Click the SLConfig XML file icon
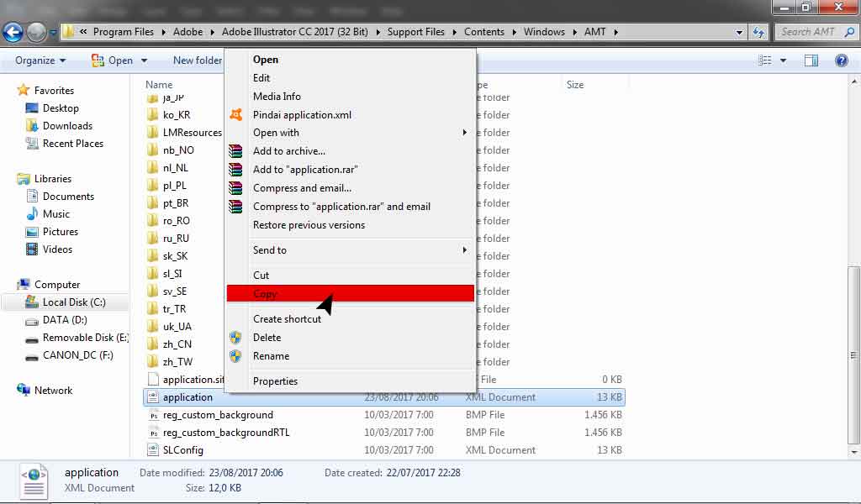Screen dimensions: 861x504 point(153,449)
